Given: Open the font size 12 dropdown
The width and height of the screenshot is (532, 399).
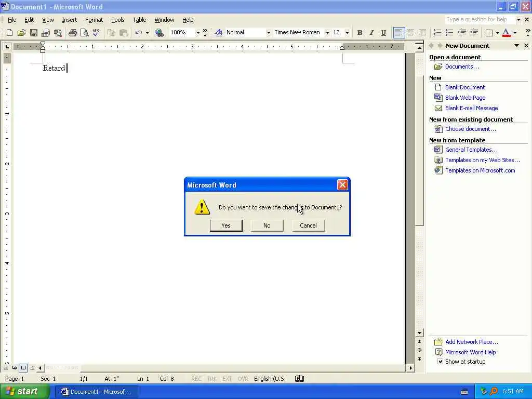Looking at the screenshot, I should pos(347,33).
